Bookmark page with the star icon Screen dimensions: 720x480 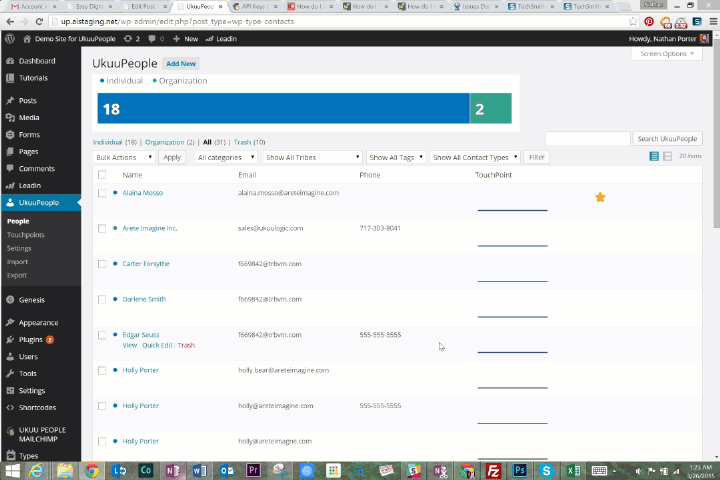click(633, 21)
